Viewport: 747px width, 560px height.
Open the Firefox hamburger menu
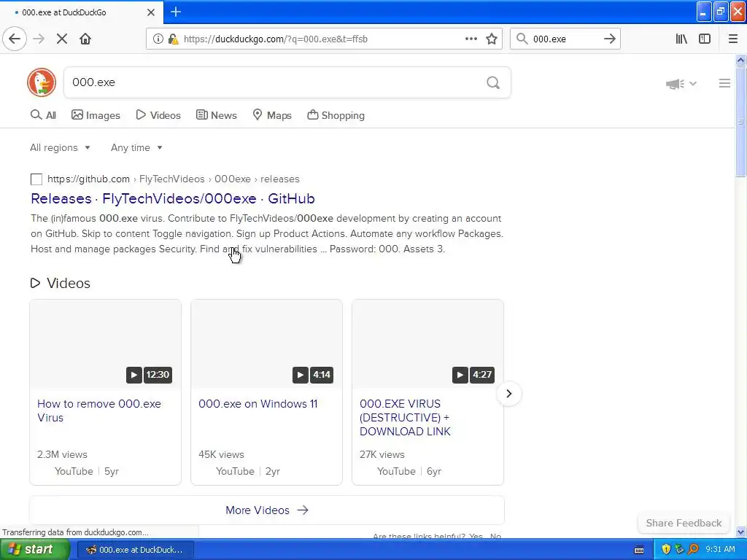pyautogui.click(x=733, y=39)
